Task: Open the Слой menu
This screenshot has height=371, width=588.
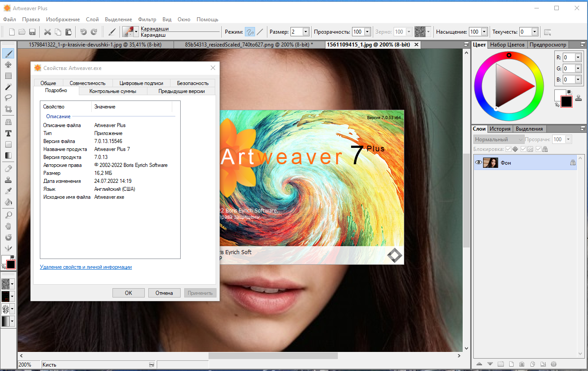Action: point(92,19)
